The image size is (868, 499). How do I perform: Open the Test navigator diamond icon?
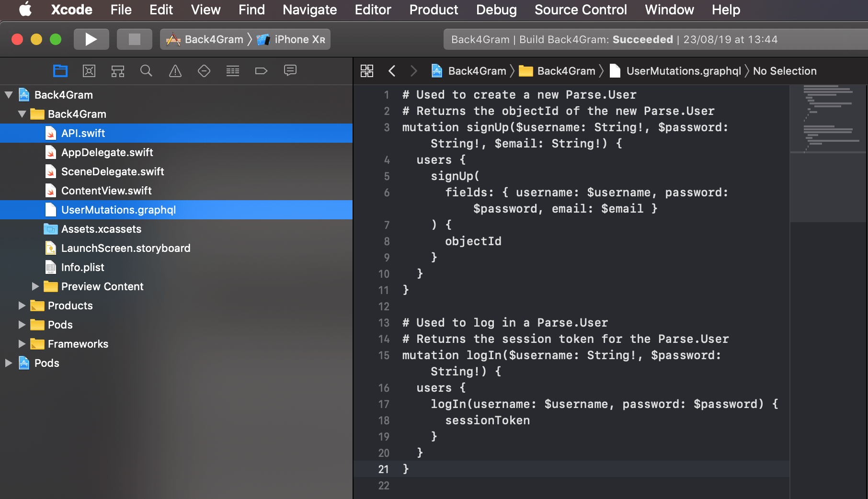click(x=204, y=70)
